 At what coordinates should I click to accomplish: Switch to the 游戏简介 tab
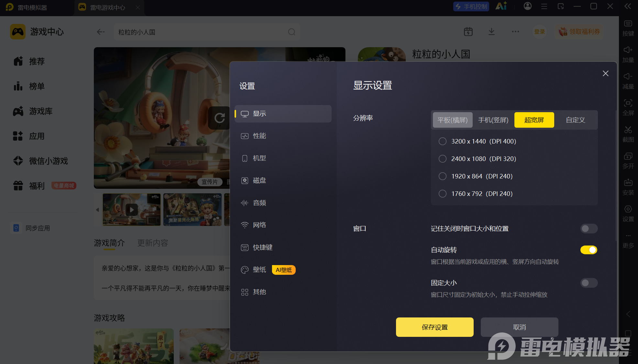(109, 243)
